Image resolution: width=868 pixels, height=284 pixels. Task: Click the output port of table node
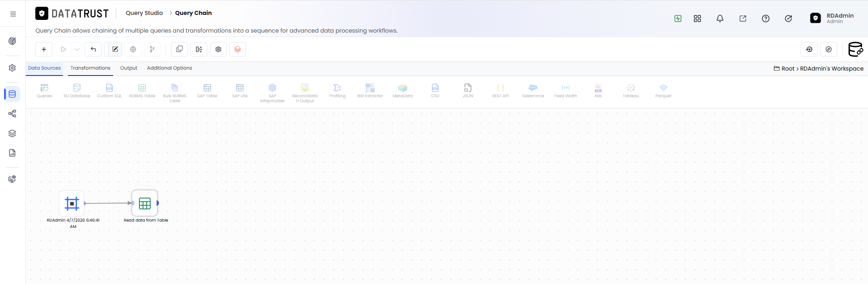click(157, 203)
